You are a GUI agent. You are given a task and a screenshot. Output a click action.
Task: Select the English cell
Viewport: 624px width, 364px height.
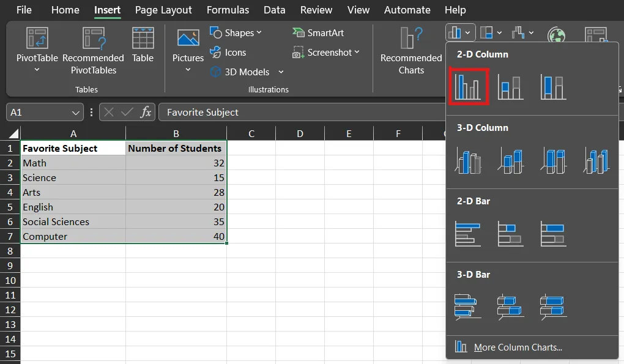(73, 207)
